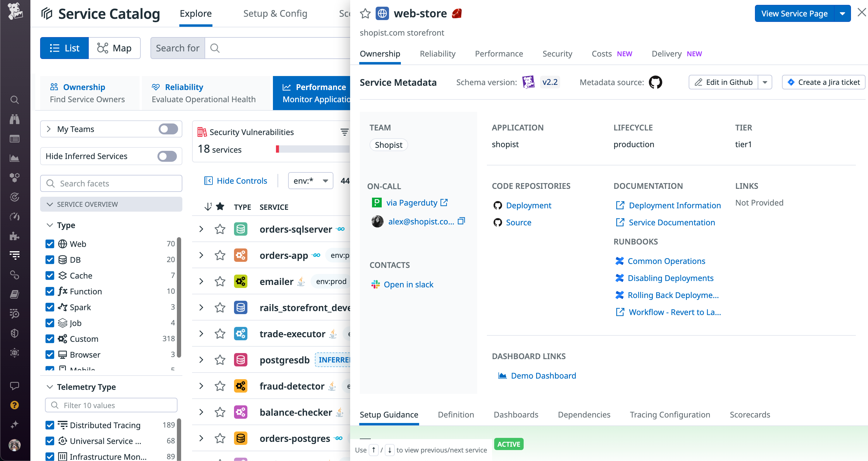Click the Search facets input field
Screen dimensions: 868x461
point(111,183)
